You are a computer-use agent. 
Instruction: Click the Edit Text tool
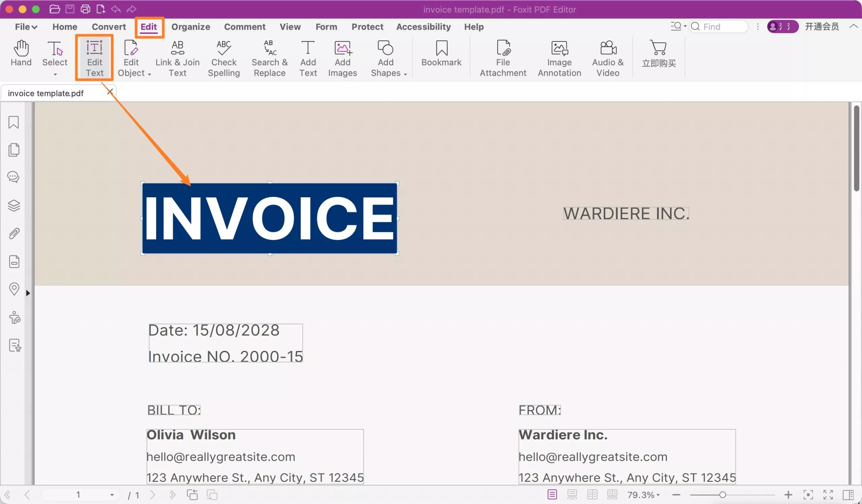[94, 58]
